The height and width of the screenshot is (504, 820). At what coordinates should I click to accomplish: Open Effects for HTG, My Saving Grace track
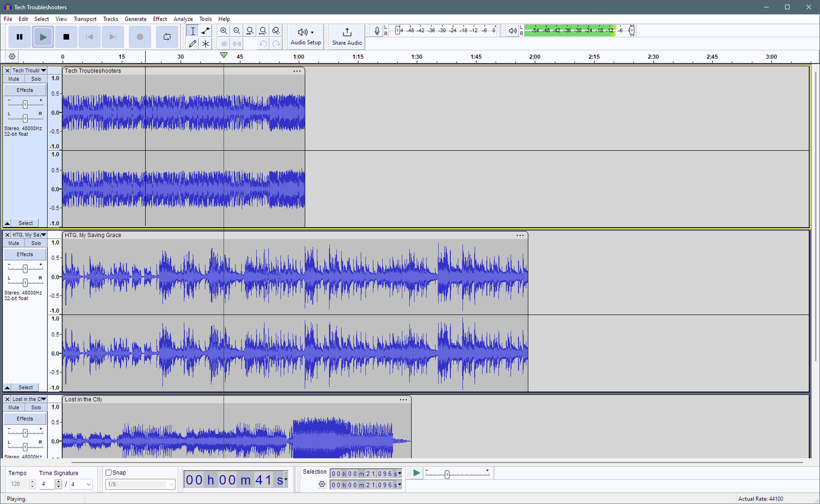tap(25, 254)
